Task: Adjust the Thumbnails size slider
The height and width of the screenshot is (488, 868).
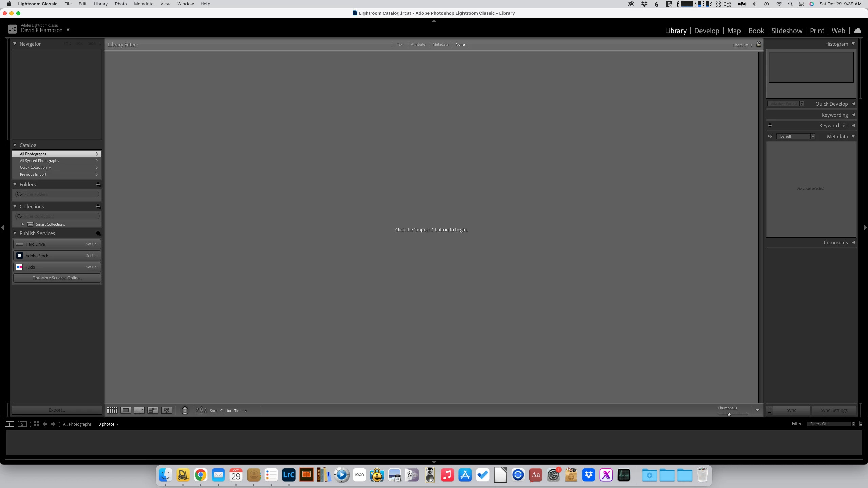Action: click(x=729, y=414)
